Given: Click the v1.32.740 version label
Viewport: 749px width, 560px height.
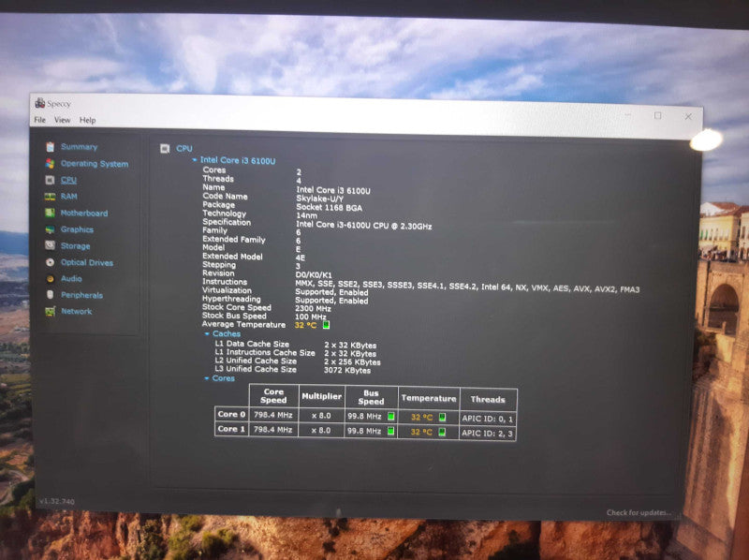Looking at the screenshot, I should (x=57, y=501).
